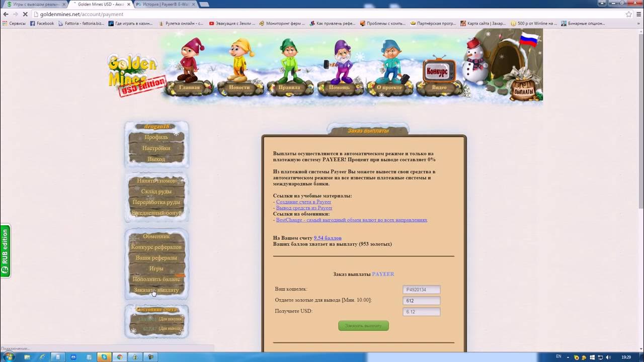Open the Сервисы apps bookmark

[x=14, y=23]
